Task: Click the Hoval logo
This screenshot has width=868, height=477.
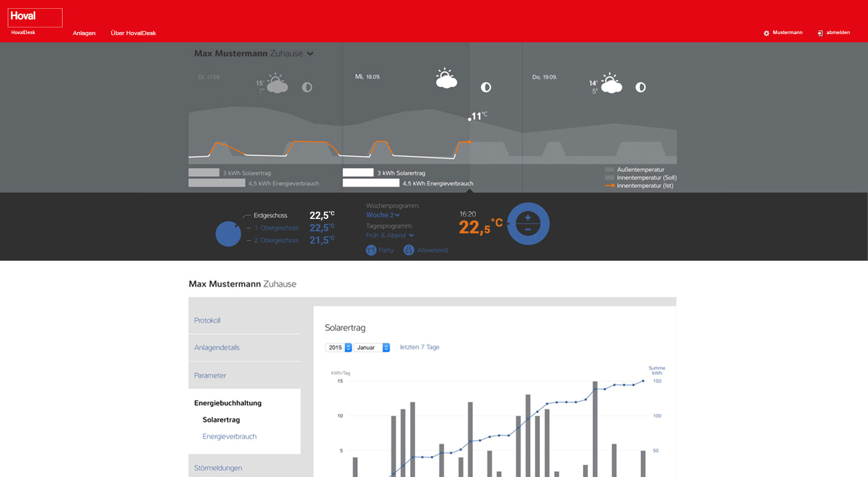Action: [x=35, y=18]
